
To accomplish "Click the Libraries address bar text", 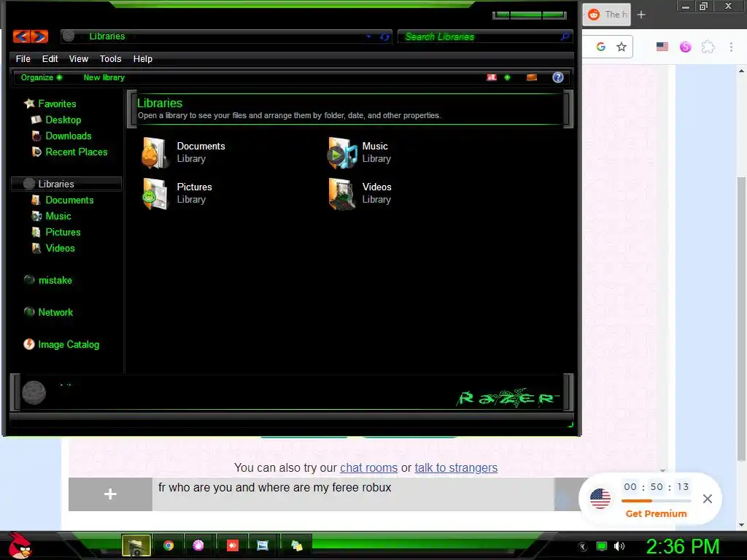I will [107, 36].
